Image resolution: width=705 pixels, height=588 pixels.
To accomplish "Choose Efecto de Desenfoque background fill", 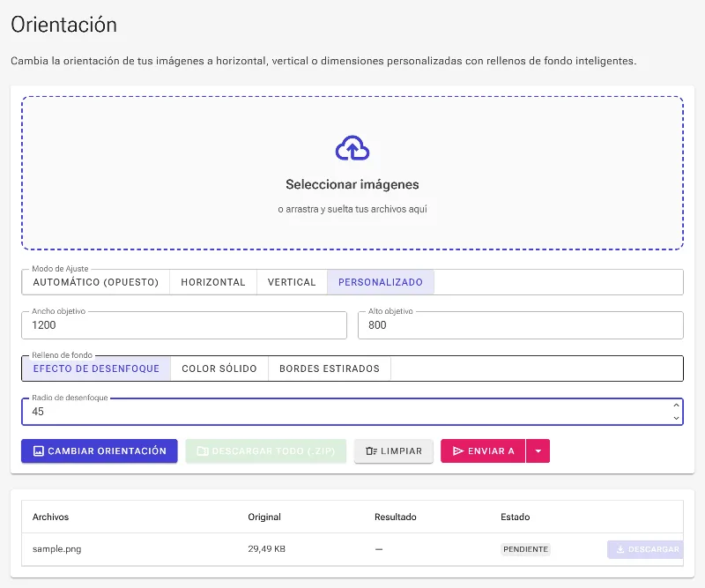I will pyautogui.click(x=96, y=368).
